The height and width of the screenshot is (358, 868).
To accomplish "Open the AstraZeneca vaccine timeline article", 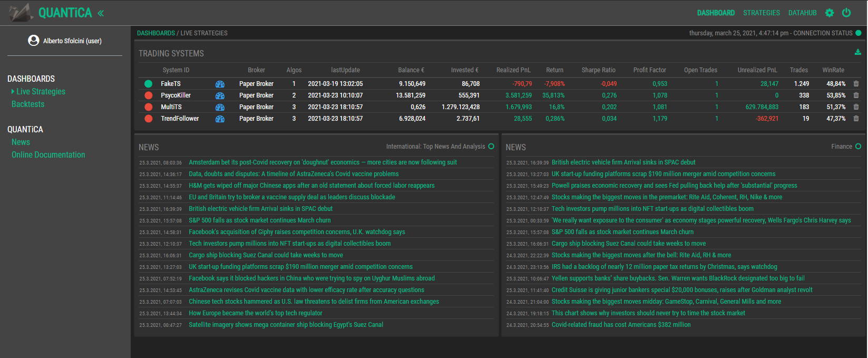I will pos(294,174).
